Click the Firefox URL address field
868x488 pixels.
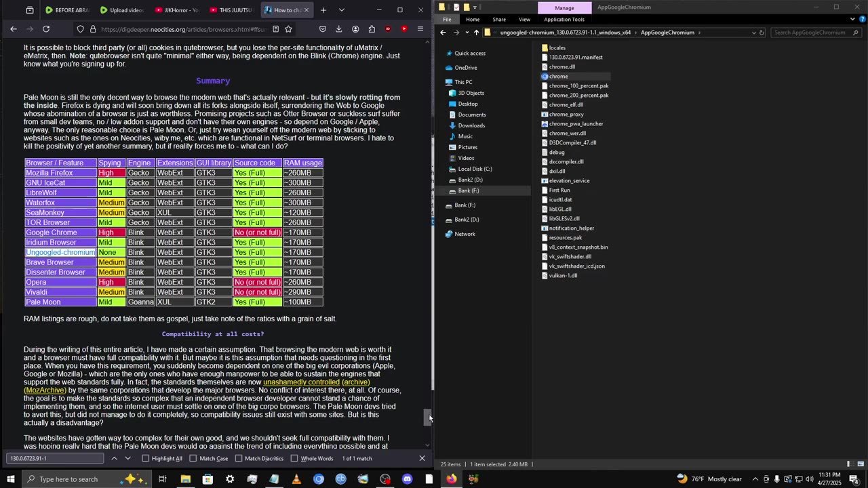click(183, 29)
